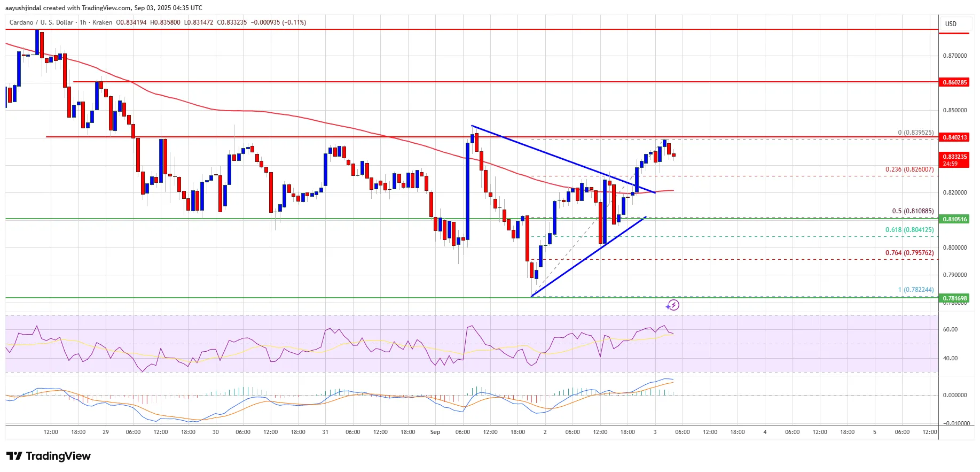Click the 0.764 (0.795762) Fibonacci level
The height and width of the screenshot is (472, 980).
coord(910,253)
